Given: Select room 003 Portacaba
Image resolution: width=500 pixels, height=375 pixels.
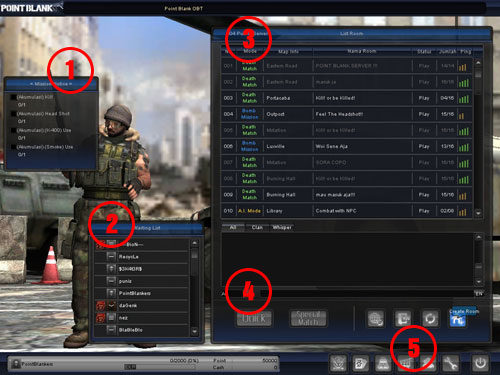Looking at the screenshot, I should [x=347, y=98].
